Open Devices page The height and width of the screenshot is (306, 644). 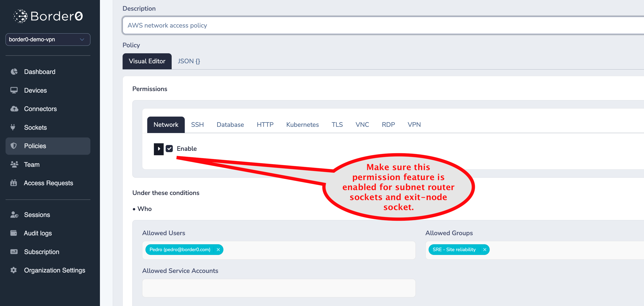point(48,90)
